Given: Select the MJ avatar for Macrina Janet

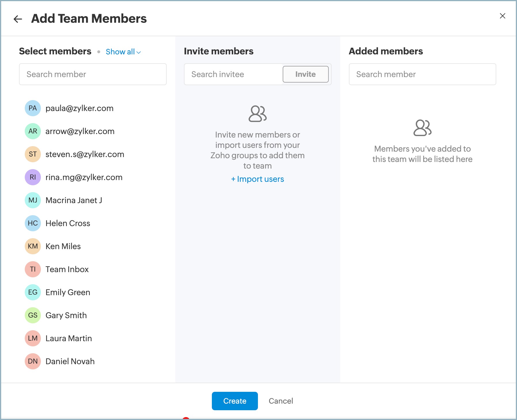Looking at the screenshot, I should (x=33, y=200).
